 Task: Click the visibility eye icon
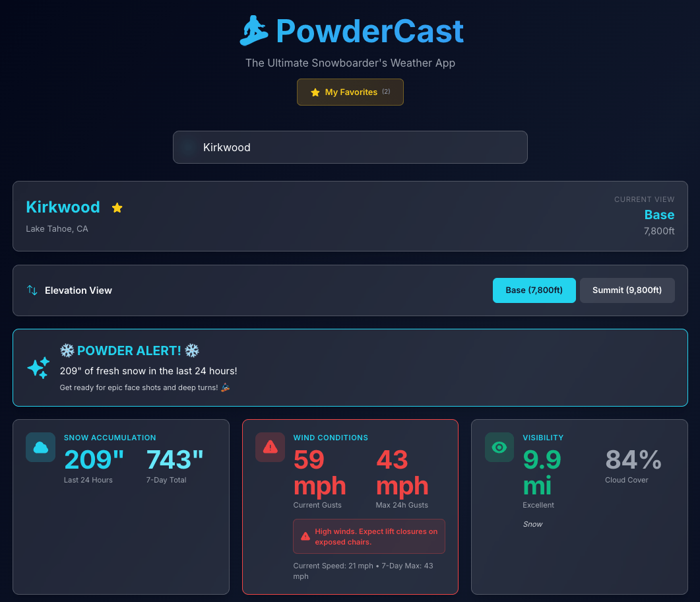[499, 448]
